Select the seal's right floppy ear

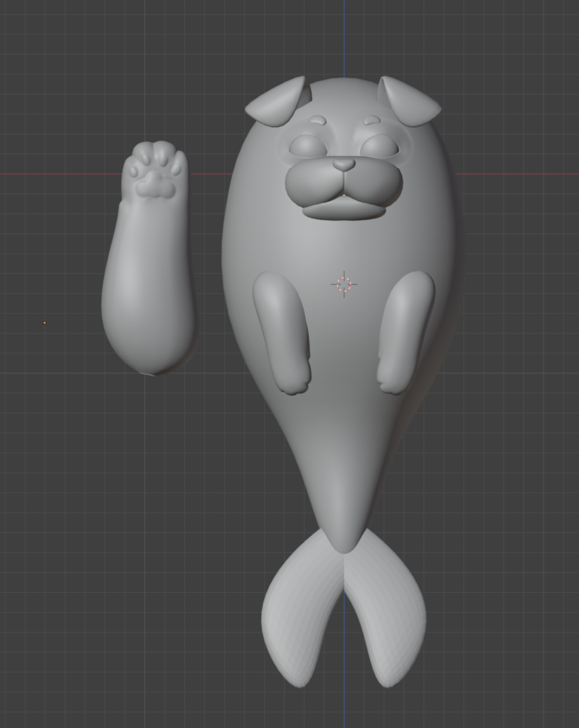coord(408,101)
